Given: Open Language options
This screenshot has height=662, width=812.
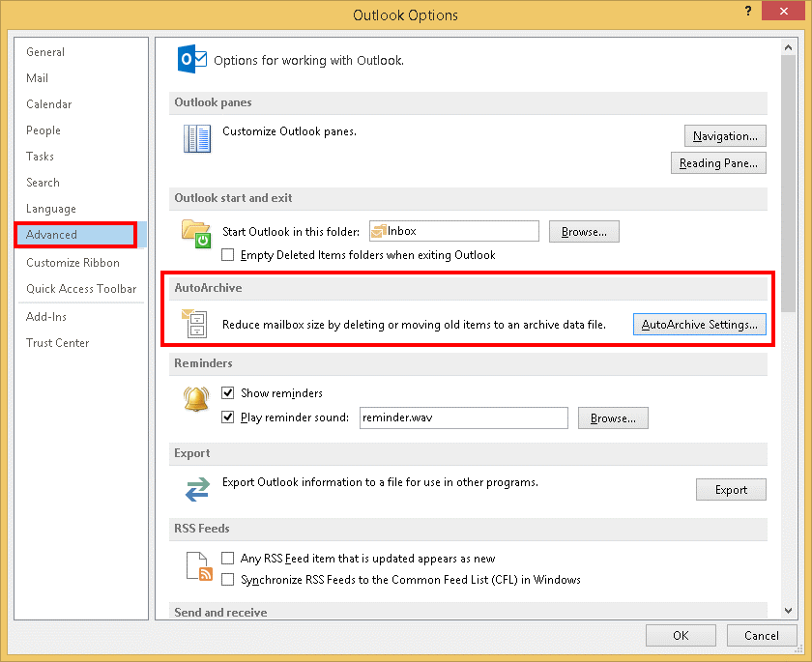Looking at the screenshot, I should coord(80,209).
